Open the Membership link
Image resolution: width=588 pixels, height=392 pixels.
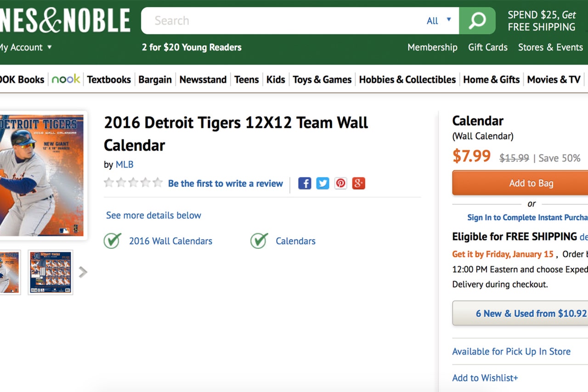point(432,47)
